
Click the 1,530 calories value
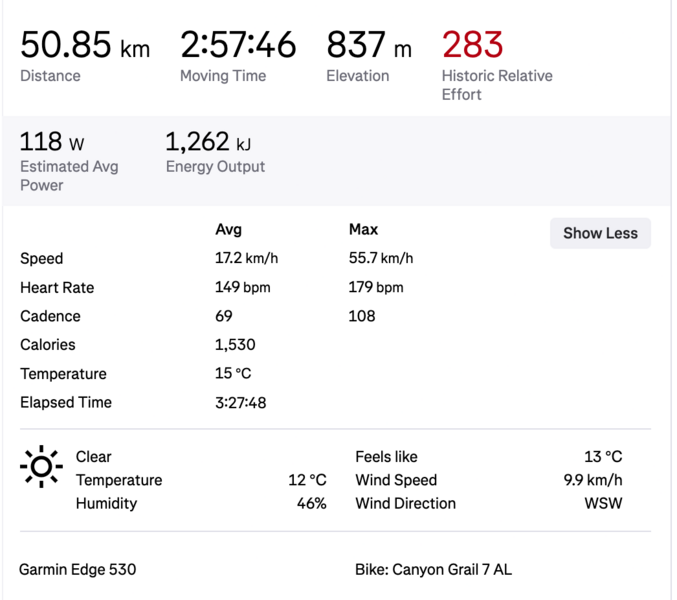[235, 345]
